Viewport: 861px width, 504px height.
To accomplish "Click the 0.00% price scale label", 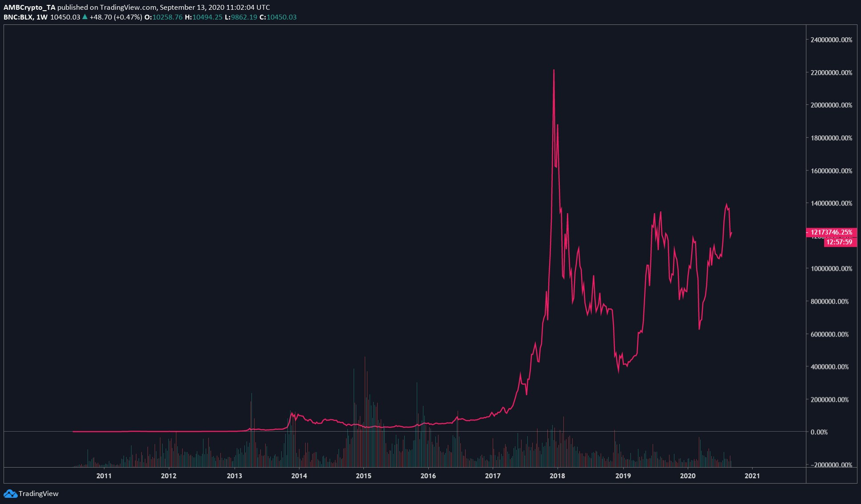I will pyautogui.click(x=819, y=432).
